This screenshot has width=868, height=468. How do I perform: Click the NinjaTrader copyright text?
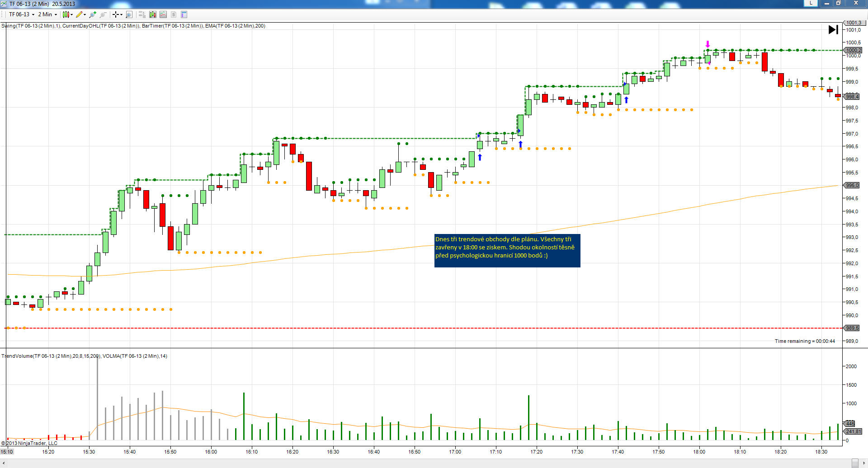point(29,443)
